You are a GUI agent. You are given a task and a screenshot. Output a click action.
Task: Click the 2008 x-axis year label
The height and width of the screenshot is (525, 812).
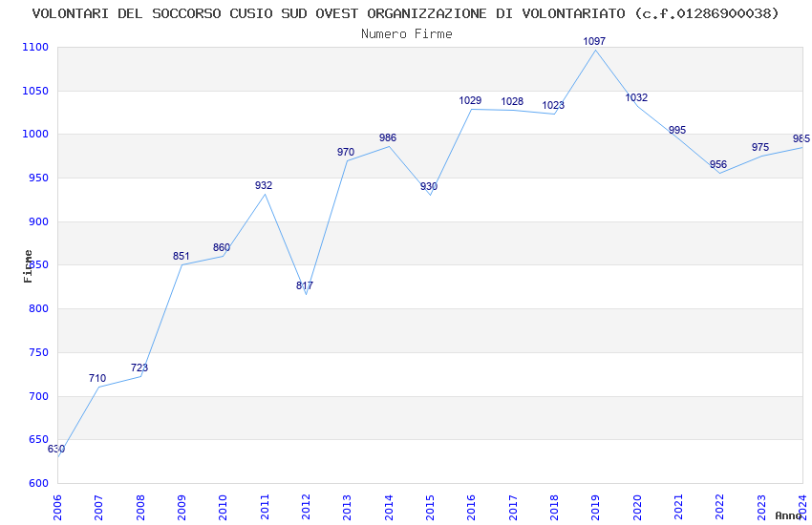coord(139,508)
